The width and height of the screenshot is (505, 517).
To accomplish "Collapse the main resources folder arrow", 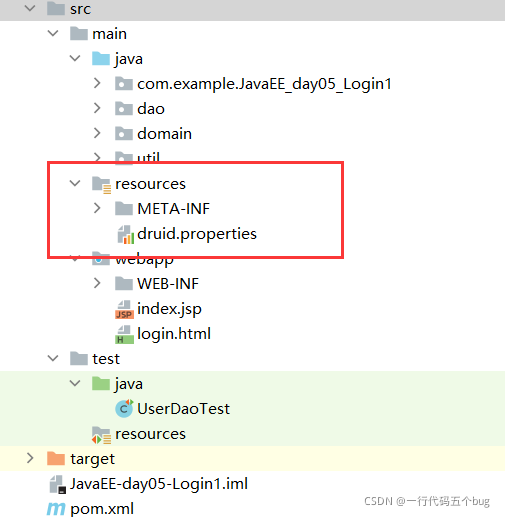I will coord(75,183).
